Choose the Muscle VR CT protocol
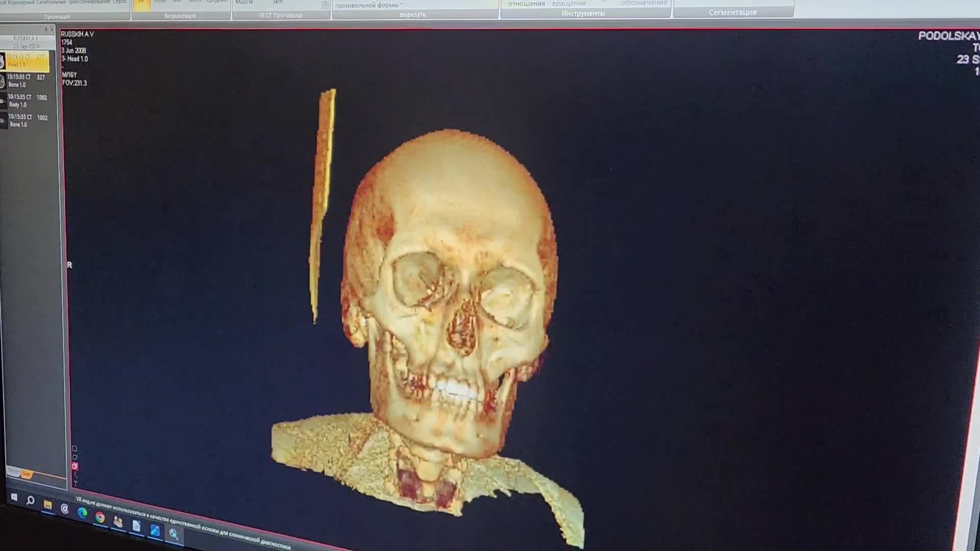 pos(244,3)
